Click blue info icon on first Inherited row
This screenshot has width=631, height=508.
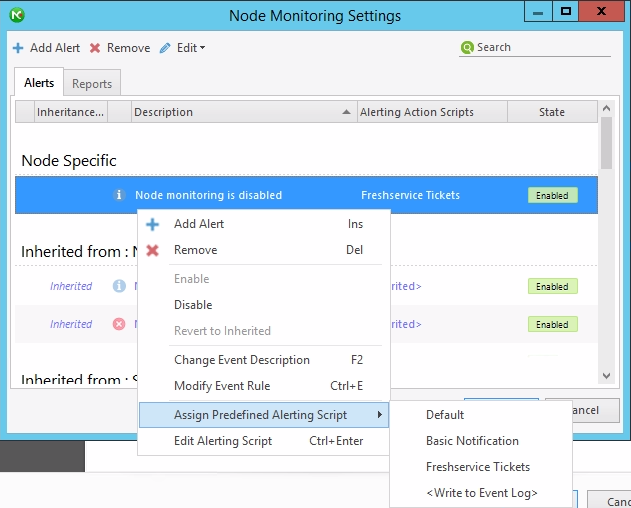point(119,286)
